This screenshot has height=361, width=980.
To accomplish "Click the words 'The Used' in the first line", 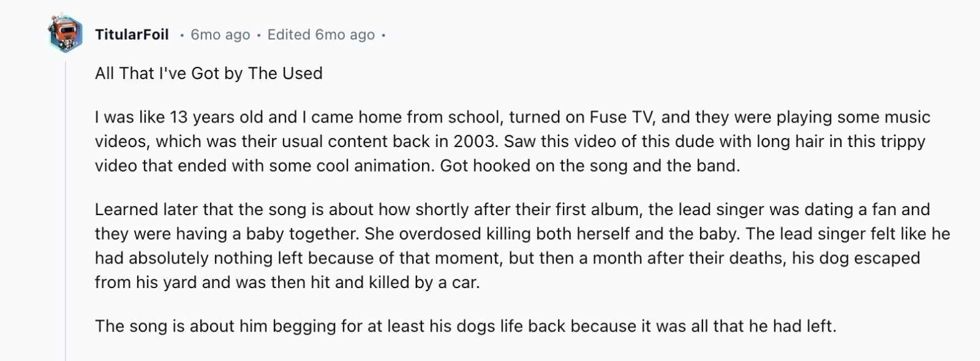I will tap(285, 74).
